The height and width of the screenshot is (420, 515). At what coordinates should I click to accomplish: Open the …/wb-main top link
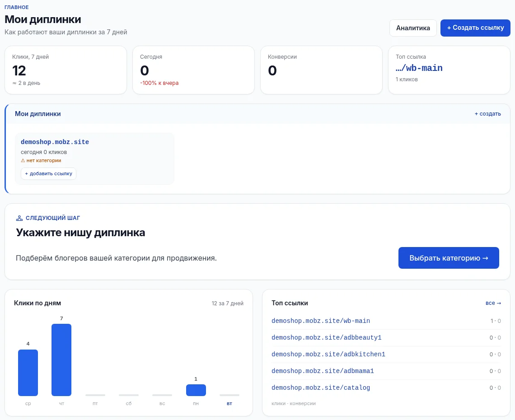tap(419, 68)
